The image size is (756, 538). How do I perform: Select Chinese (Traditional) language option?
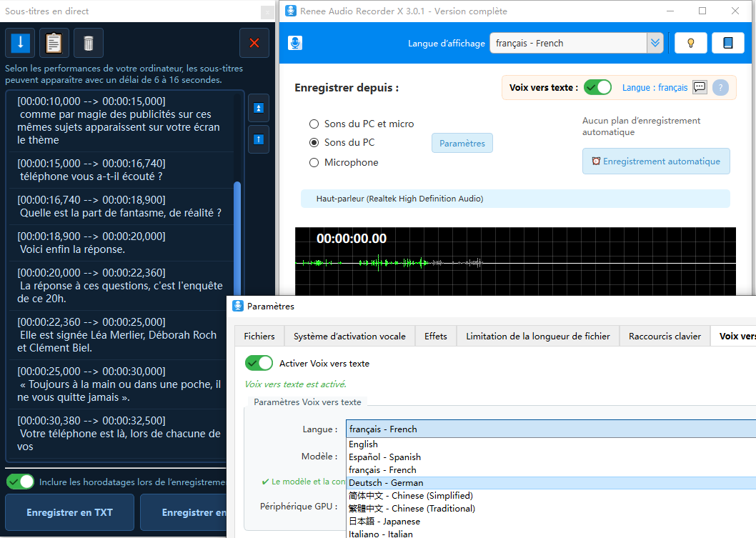pos(551,509)
